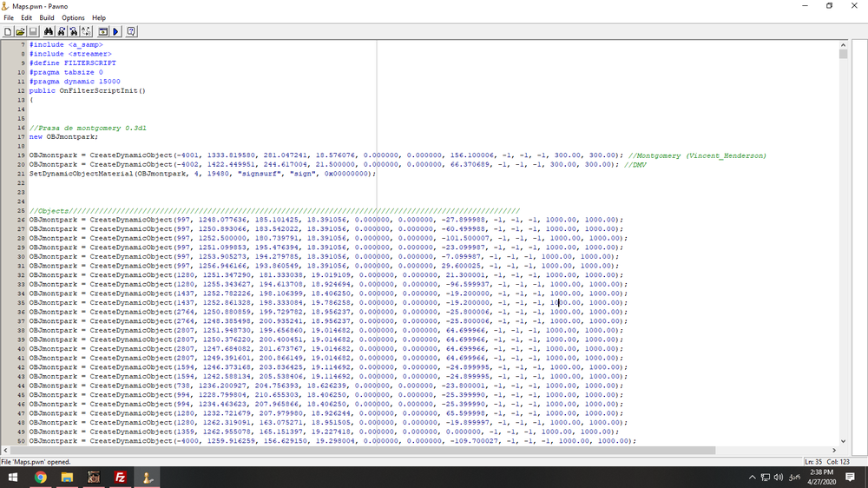Open help via the question mark icon
Image resolution: width=868 pixels, height=488 pixels.
click(131, 31)
